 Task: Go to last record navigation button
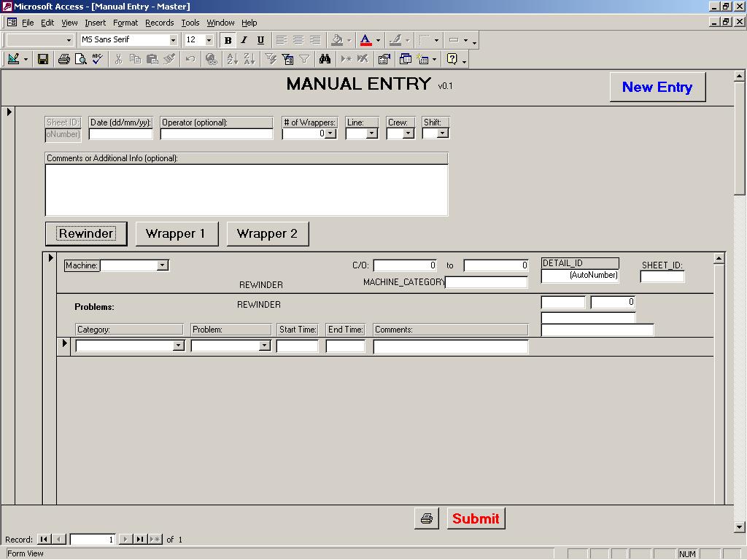(x=140, y=539)
